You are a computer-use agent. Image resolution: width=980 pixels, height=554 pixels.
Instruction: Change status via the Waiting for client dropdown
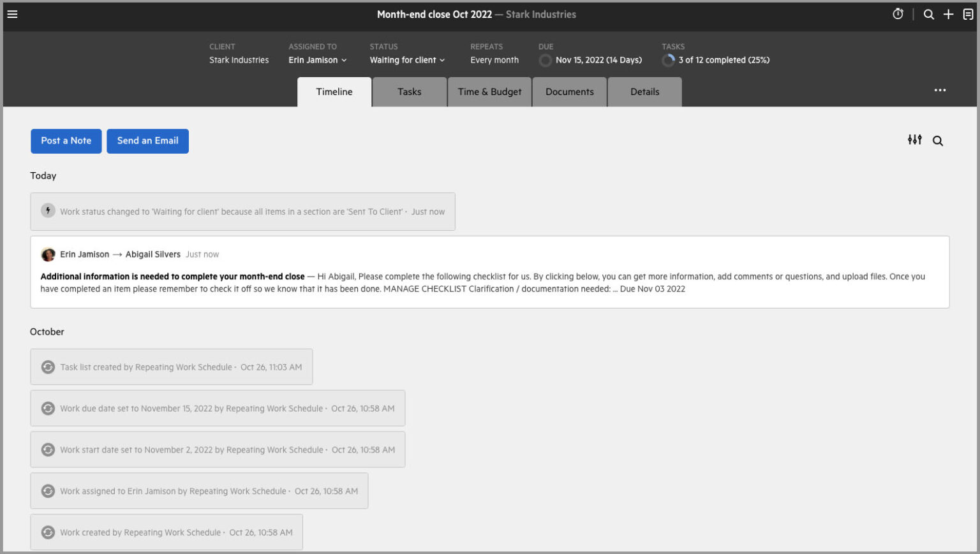coord(406,60)
